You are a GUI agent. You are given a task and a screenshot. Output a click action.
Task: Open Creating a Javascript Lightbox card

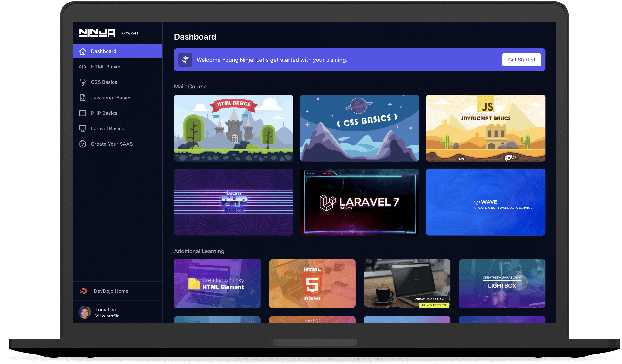pos(502,284)
